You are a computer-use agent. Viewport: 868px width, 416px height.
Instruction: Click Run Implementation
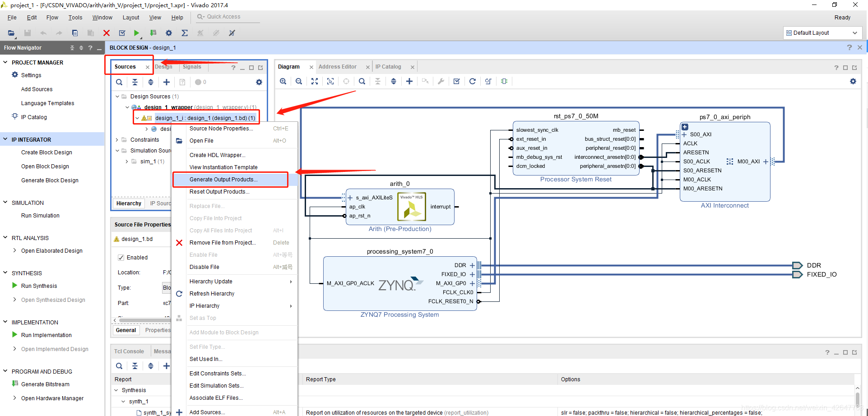pos(46,335)
